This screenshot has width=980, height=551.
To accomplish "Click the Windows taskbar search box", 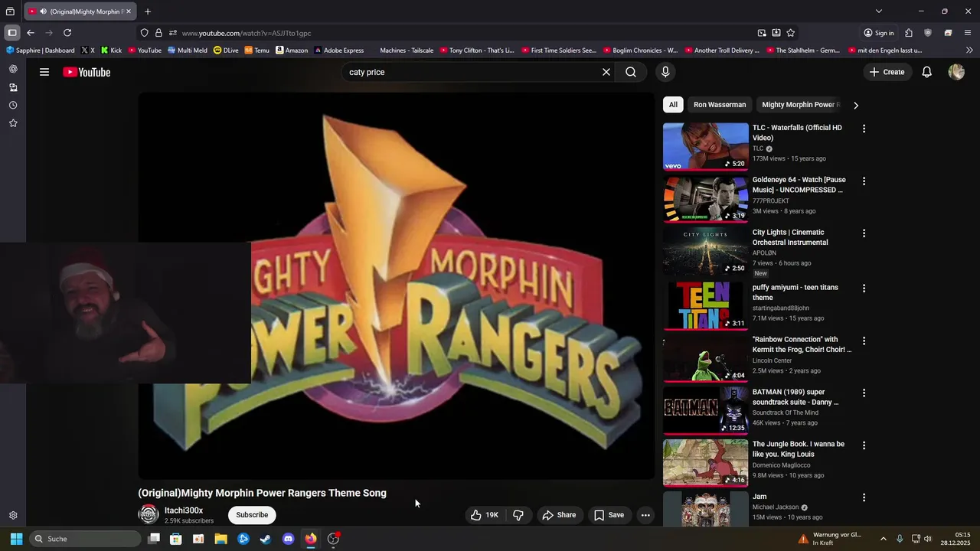I will [x=86, y=539].
